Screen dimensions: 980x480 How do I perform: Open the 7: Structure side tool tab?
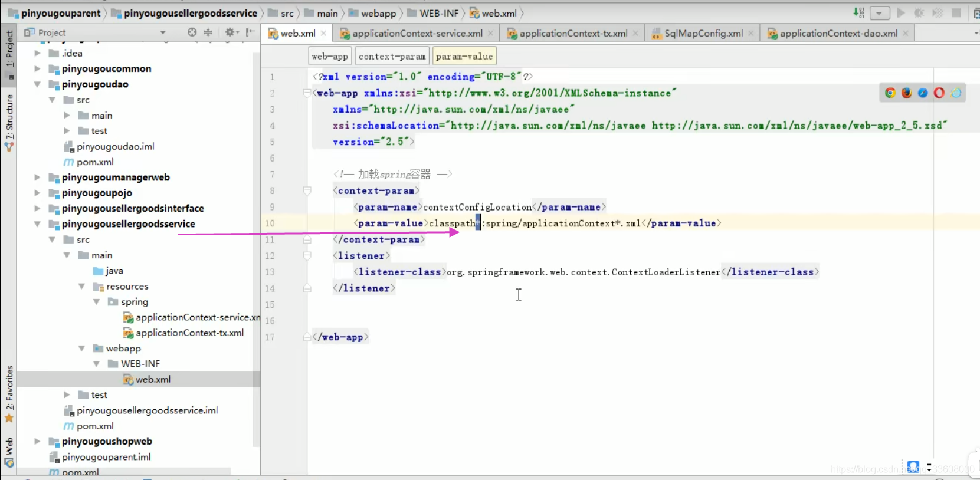[9, 123]
